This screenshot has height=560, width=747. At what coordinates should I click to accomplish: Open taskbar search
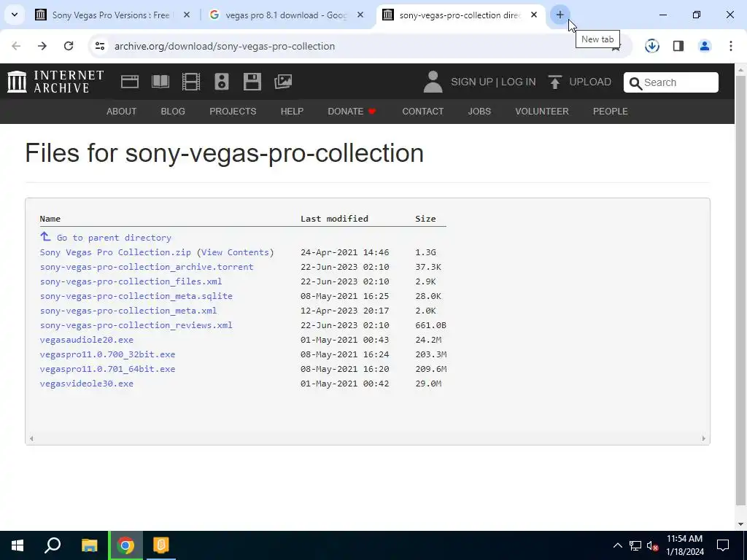pos(53,545)
